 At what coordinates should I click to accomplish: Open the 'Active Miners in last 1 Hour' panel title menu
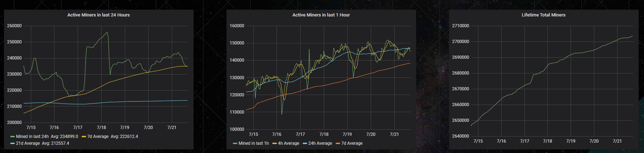tap(321, 15)
